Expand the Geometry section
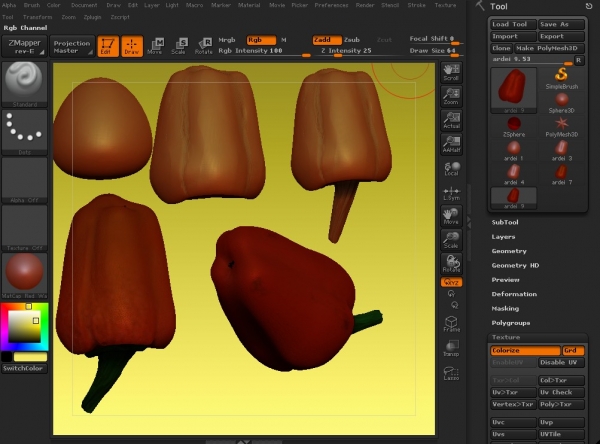Viewport: 600px width, 444px height. pos(509,251)
